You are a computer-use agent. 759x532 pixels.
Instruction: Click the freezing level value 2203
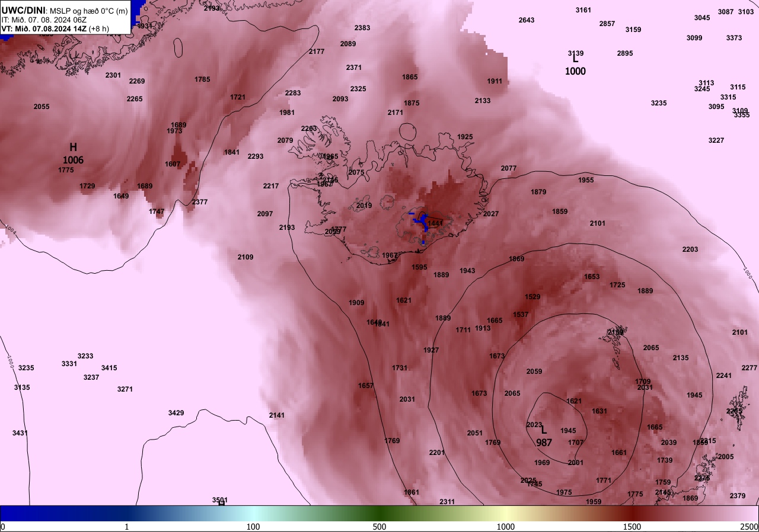[x=690, y=249]
